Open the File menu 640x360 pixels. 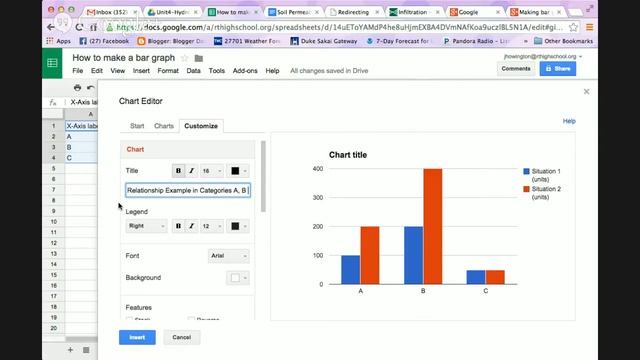pos(78,71)
